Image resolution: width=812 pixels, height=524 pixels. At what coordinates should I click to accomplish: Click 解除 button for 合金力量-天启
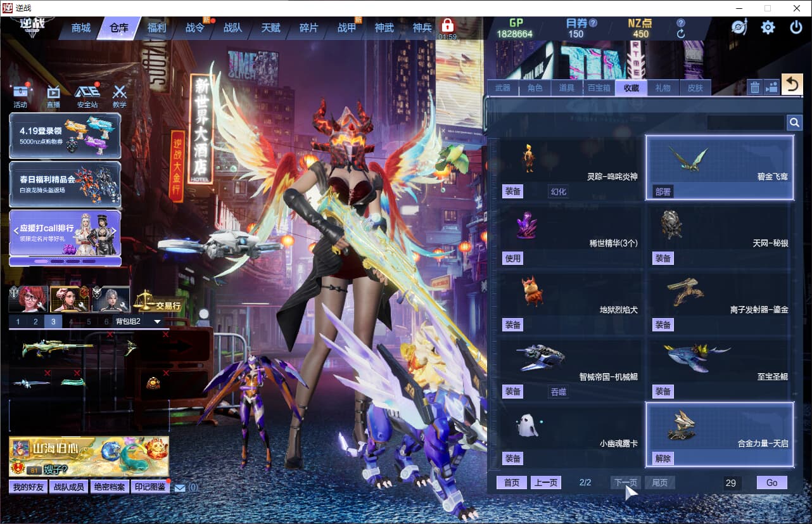click(x=663, y=458)
